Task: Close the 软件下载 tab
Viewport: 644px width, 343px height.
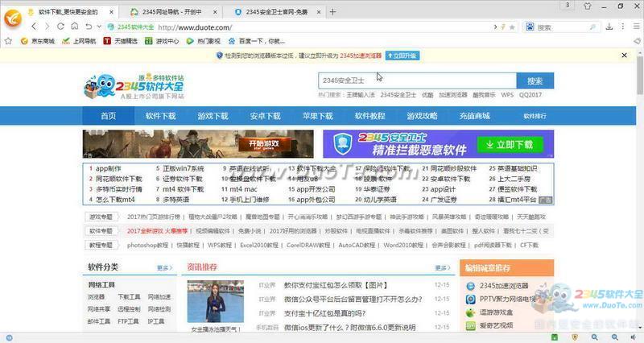Action: coord(111,12)
